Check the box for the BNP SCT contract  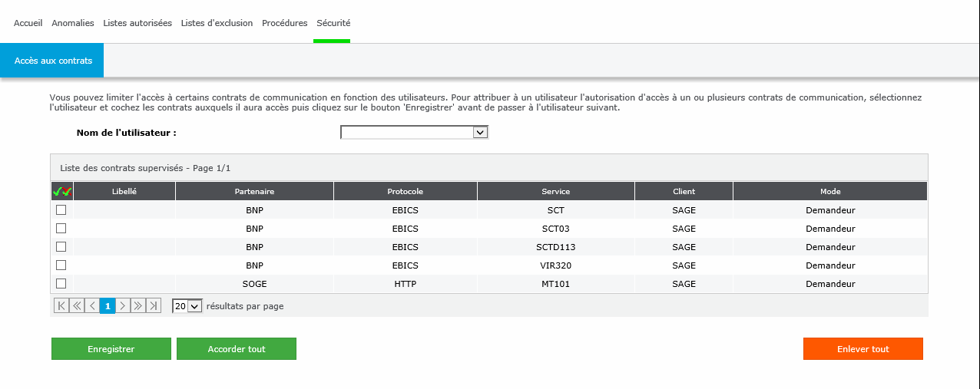tap(61, 210)
